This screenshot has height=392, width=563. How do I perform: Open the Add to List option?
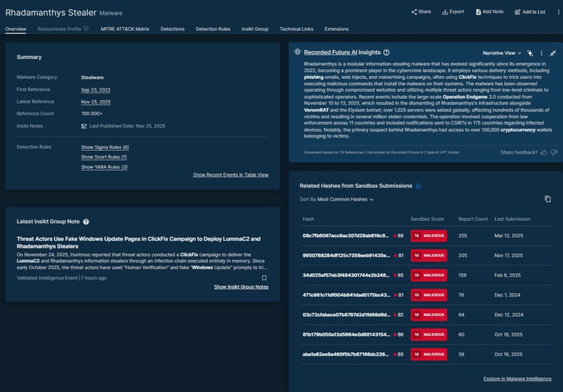pyautogui.click(x=530, y=12)
